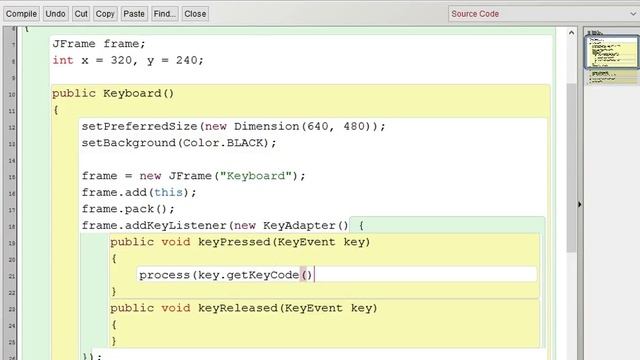Click the Close button in toolbar

tap(195, 14)
